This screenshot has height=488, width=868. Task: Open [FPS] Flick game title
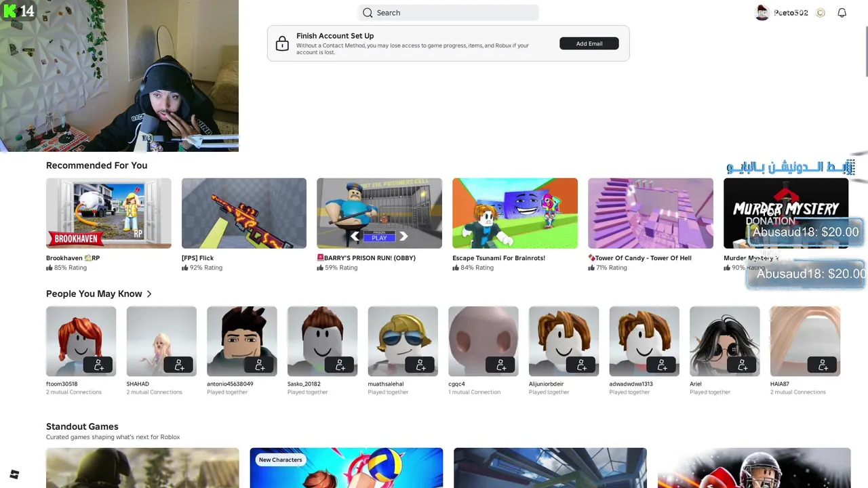[x=197, y=258]
